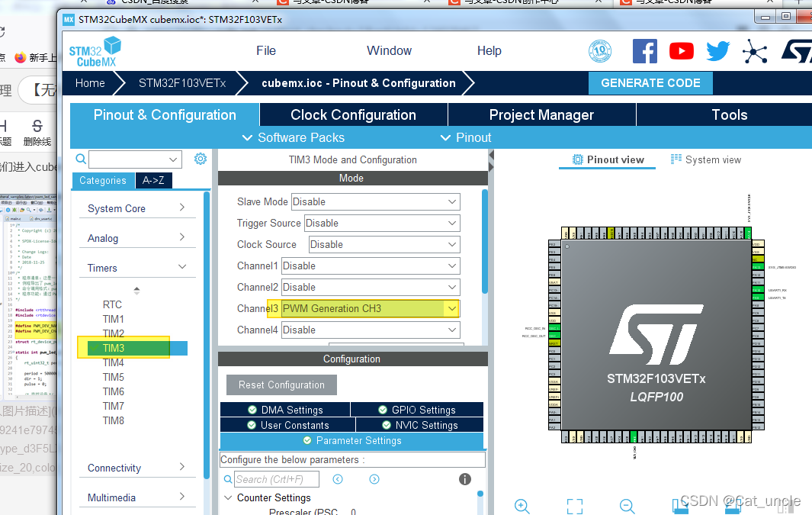The width and height of the screenshot is (812, 515).
Task: Open ST community network icon
Action: tap(755, 52)
